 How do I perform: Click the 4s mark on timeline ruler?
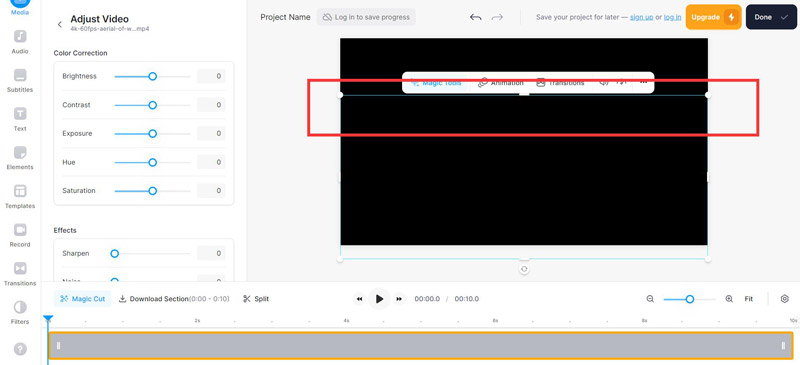[x=346, y=321]
